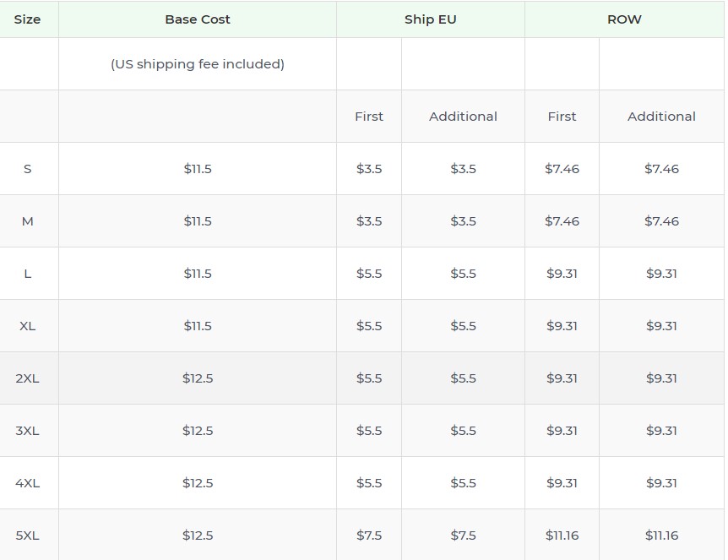Screen dimensions: 728x560
Task: Click the First subheader under ROW
Action: pos(562,117)
